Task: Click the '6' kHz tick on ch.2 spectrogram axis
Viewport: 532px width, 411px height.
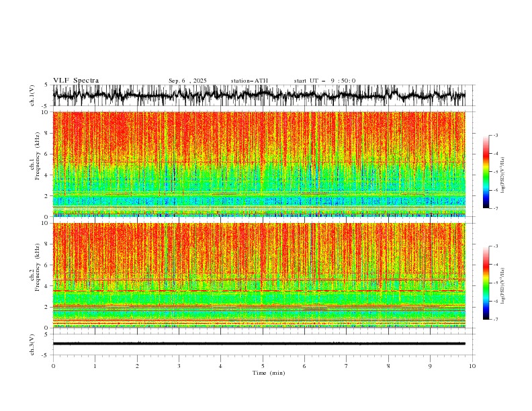Action: click(46, 265)
